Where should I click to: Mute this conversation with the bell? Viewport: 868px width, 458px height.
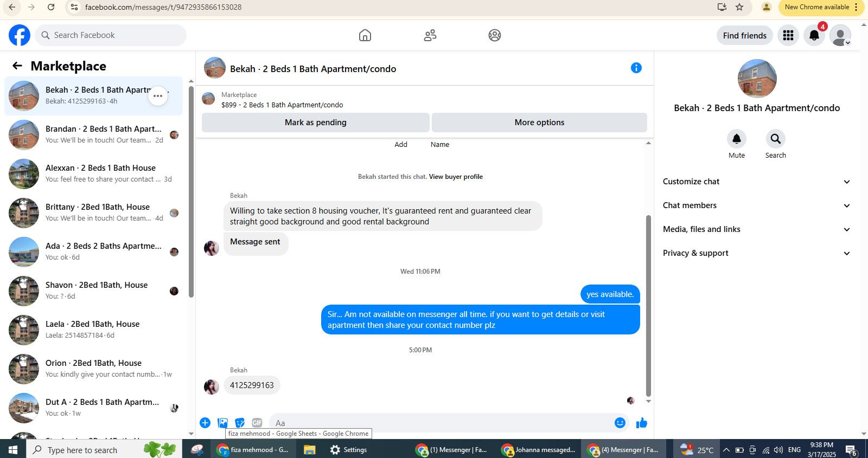[737, 139]
